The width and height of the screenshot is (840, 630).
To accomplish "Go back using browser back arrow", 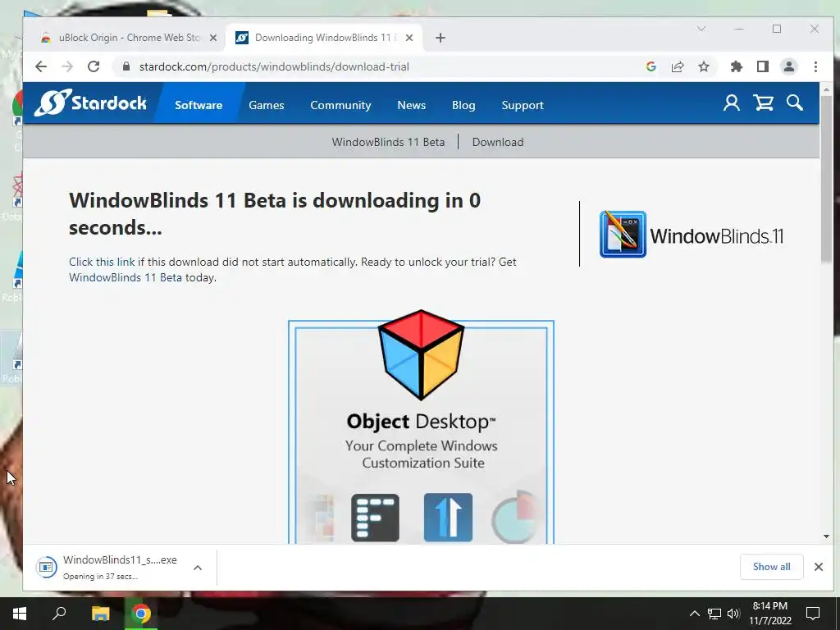I will pyautogui.click(x=41, y=66).
